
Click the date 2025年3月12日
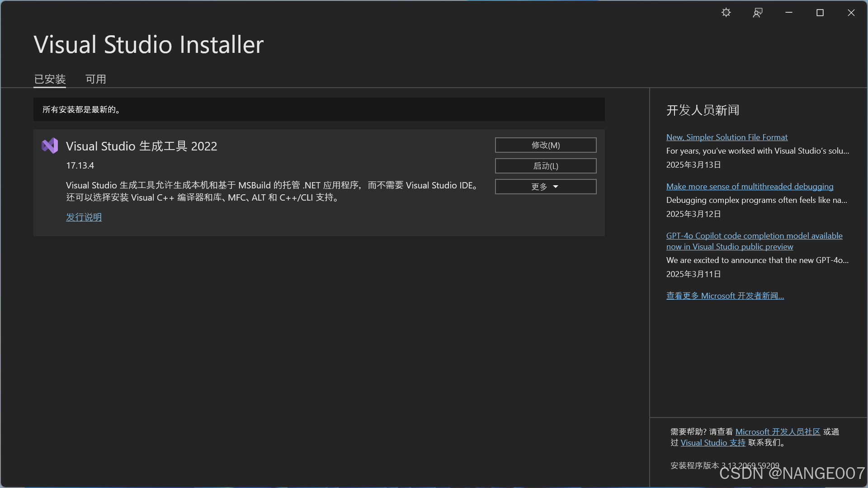[x=693, y=214]
